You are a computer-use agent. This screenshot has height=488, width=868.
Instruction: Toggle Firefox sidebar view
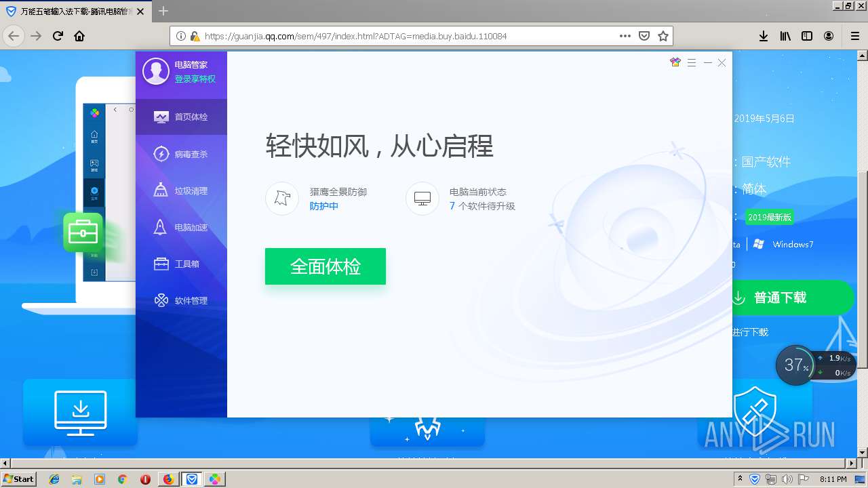(x=807, y=36)
